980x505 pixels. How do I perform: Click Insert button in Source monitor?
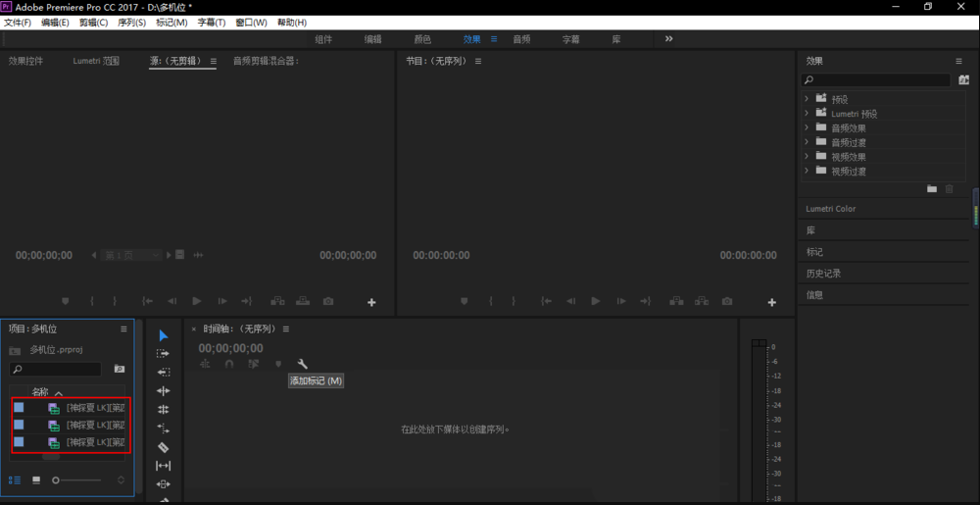[x=277, y=301]
